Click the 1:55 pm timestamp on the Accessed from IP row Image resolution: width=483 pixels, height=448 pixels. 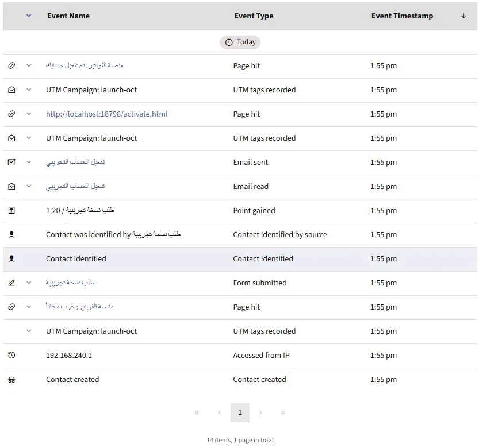click(x=384, y=356)
